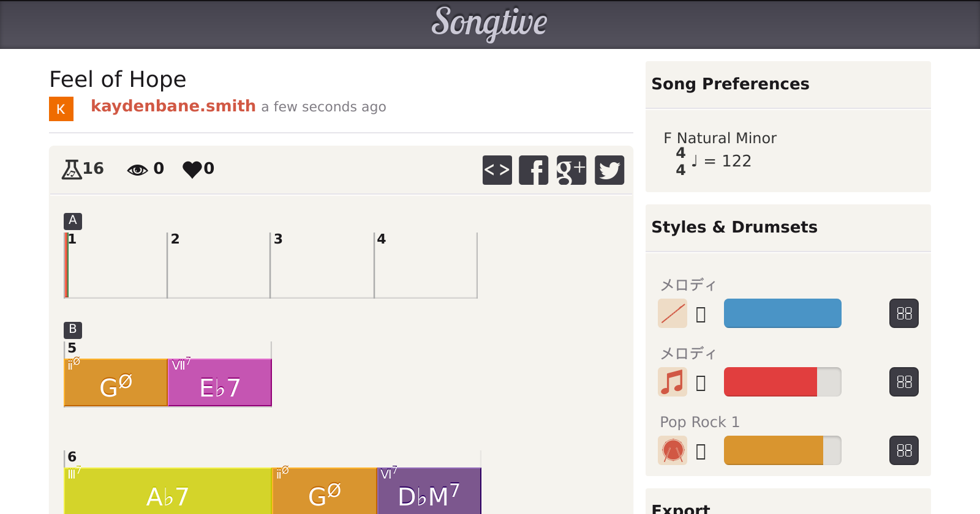This screenshot has height=514, width=980.
Task: Toggle the small box next to the drum icon
Action: 701,452
